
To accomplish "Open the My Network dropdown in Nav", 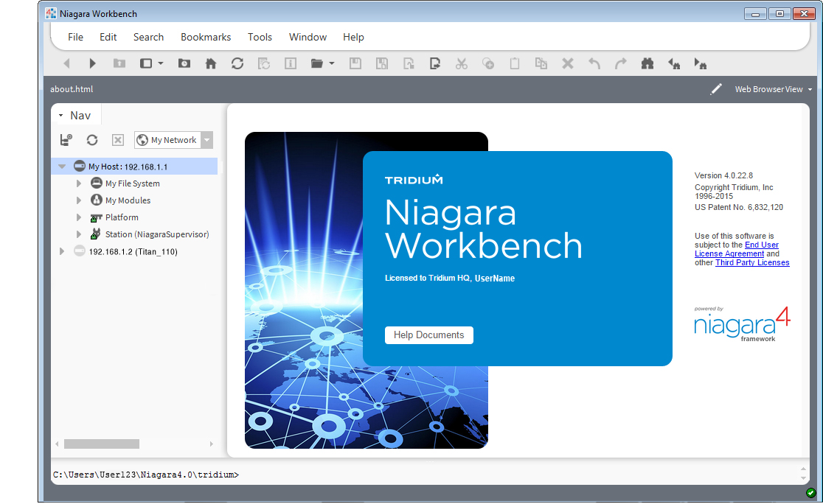I will (207, 139).
